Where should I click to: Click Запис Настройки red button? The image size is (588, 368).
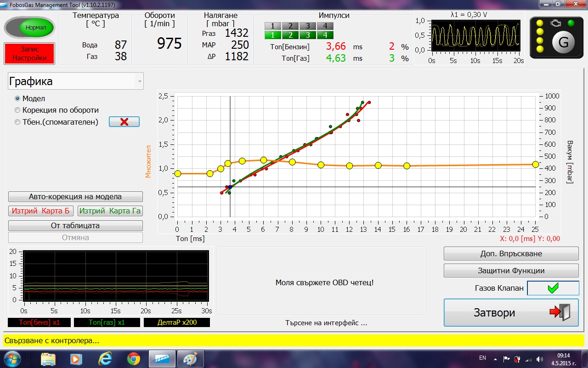click(x=29, y=53)
